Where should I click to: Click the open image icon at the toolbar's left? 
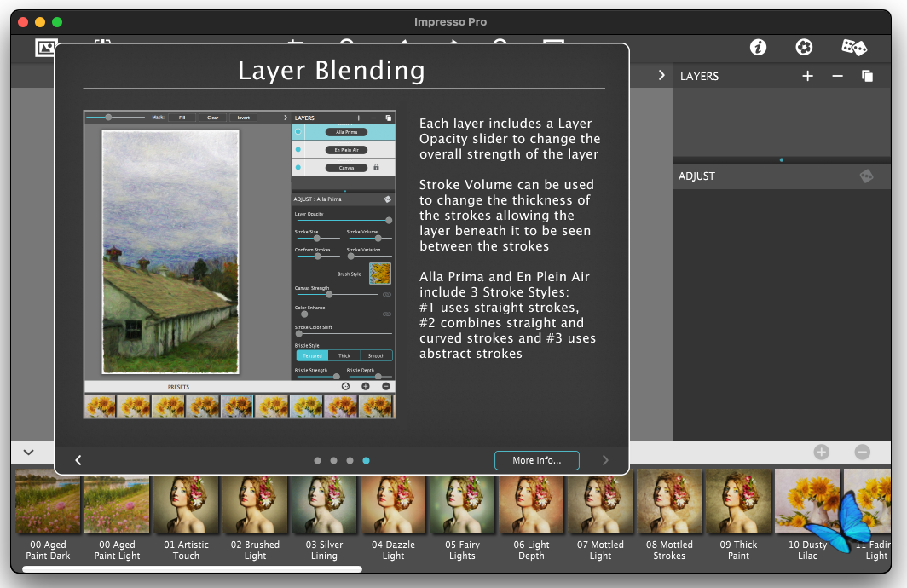[x=45, y=48]
